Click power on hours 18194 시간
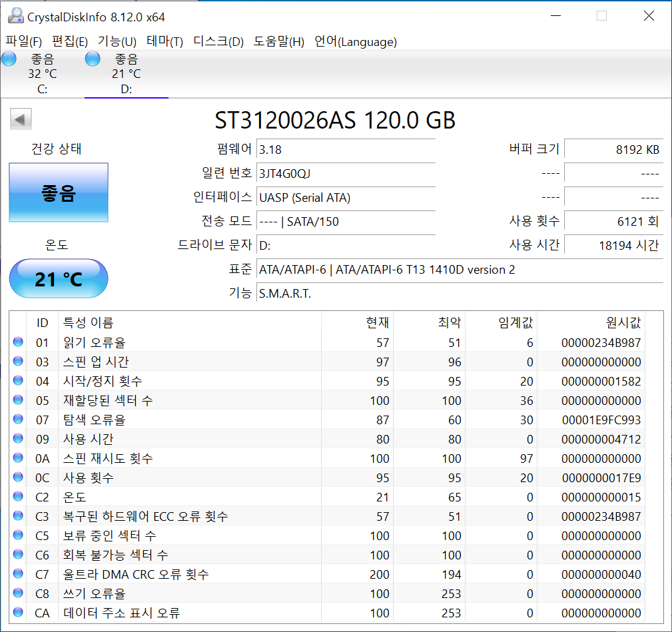The width and height of the screenshot is (672, 632). 613,246
